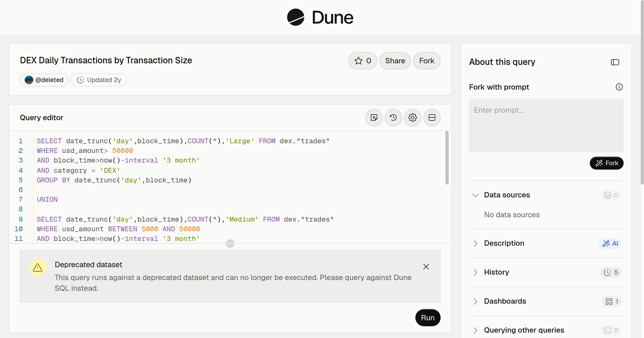This screenshot has height=338, width=644.
Task: Click the No data sources text
Action: click(x=512, y=215)
